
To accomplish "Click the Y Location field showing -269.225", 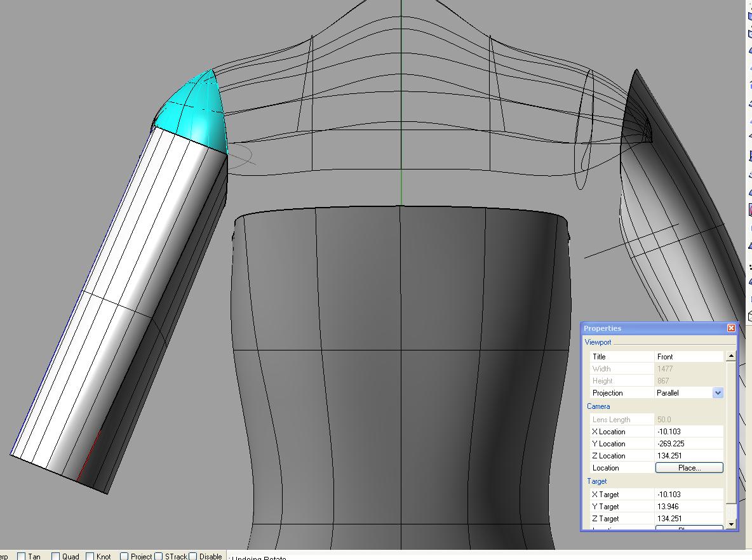I will coord(688,444).
